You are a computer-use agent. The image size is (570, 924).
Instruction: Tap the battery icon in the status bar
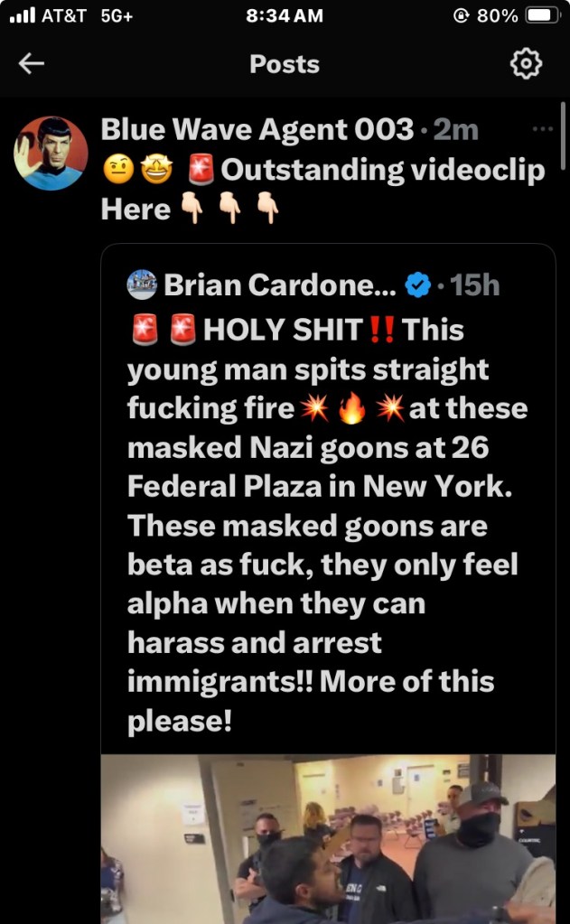[543, 15]
